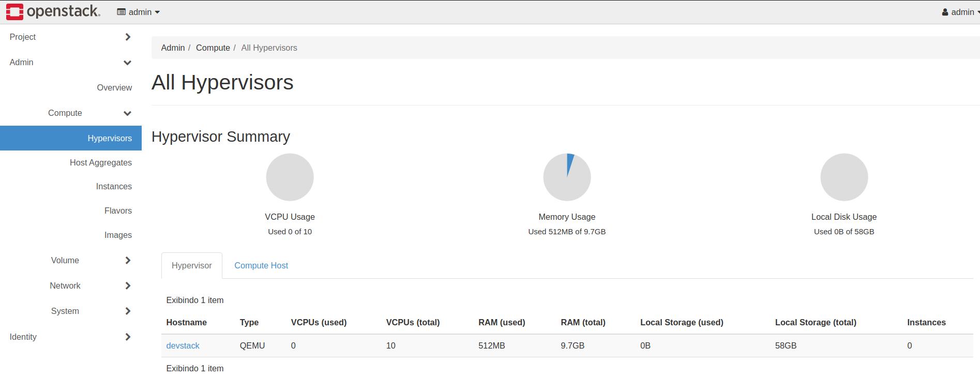Image resolution: width=980 pixels, height=392 pixels.
Task: Open the admin project dropdown
Action: (139, 12)
